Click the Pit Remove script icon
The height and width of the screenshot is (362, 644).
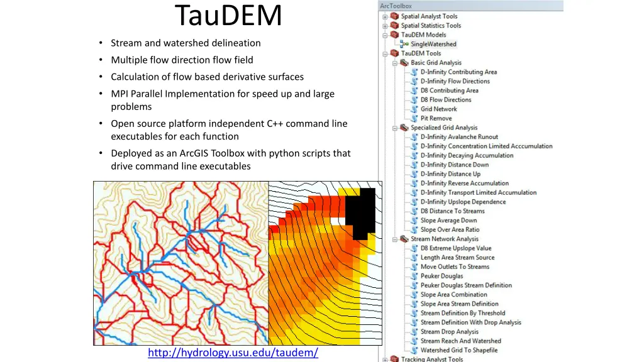coord(414,118)
